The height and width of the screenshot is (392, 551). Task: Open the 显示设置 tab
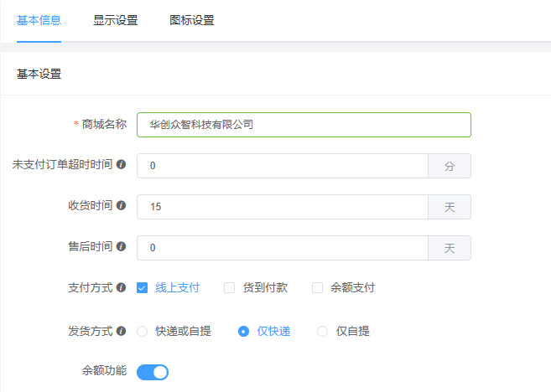click(115, 20)
